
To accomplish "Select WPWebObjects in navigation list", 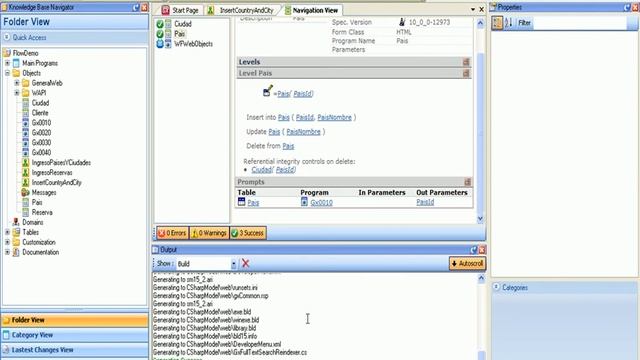I will [x=193, y=44].
